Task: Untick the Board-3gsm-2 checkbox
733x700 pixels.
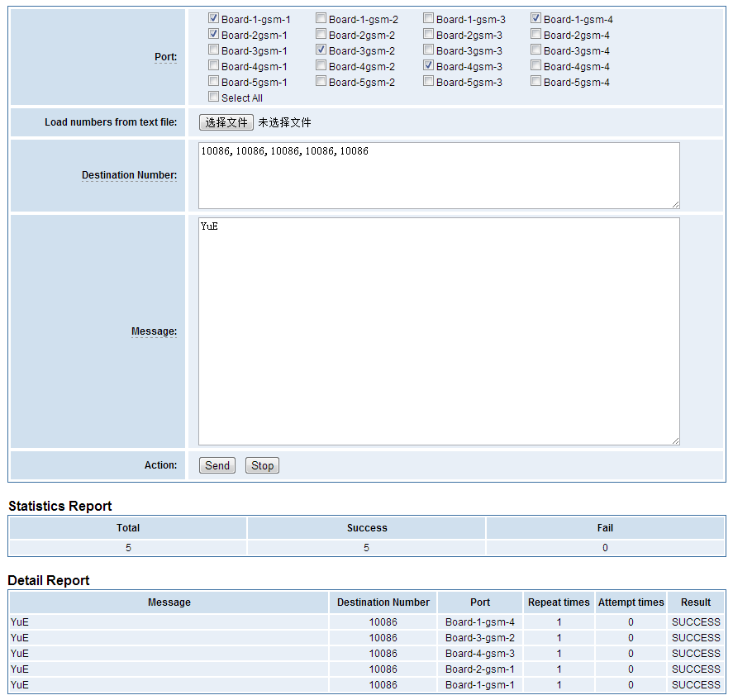Action: (321, 50)
